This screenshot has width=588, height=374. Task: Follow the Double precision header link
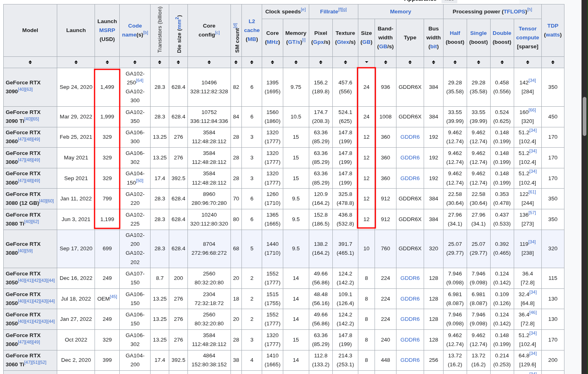pos(502,33)
